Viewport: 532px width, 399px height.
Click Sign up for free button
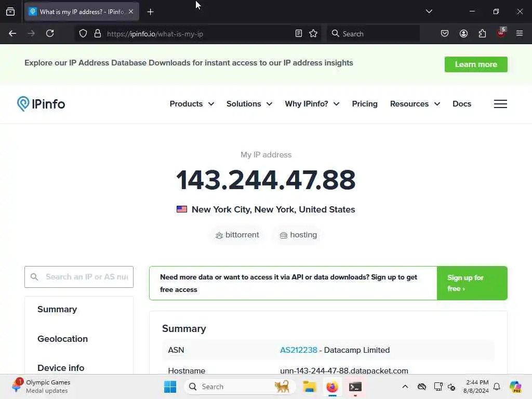[472, 283]
